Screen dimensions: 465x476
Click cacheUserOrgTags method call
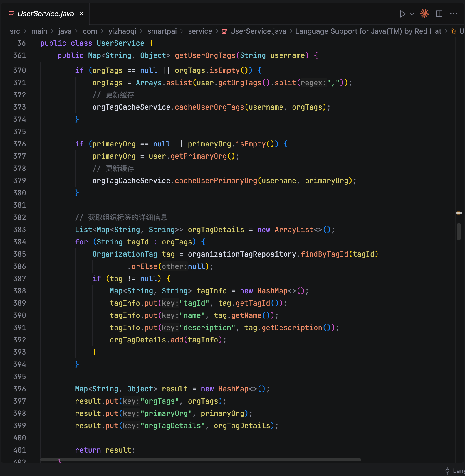click(209, 107)
